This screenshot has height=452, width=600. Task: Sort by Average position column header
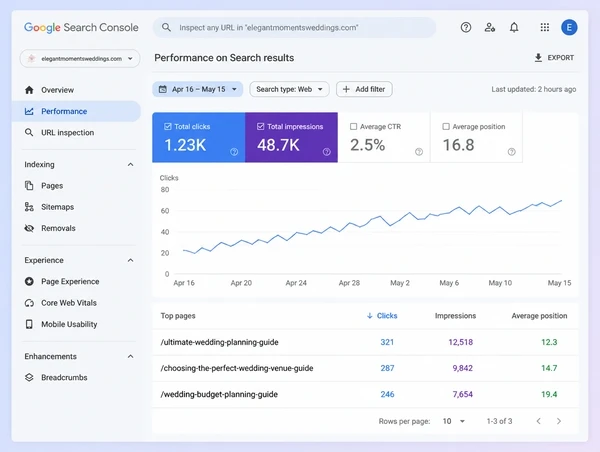coord(539,316)
